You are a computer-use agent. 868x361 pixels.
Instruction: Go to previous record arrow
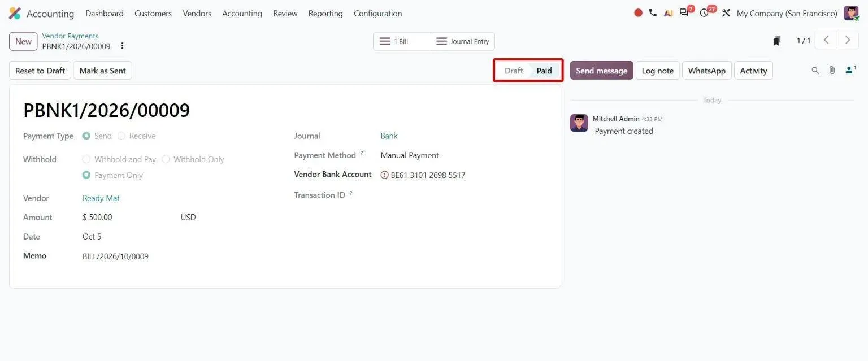826,40
